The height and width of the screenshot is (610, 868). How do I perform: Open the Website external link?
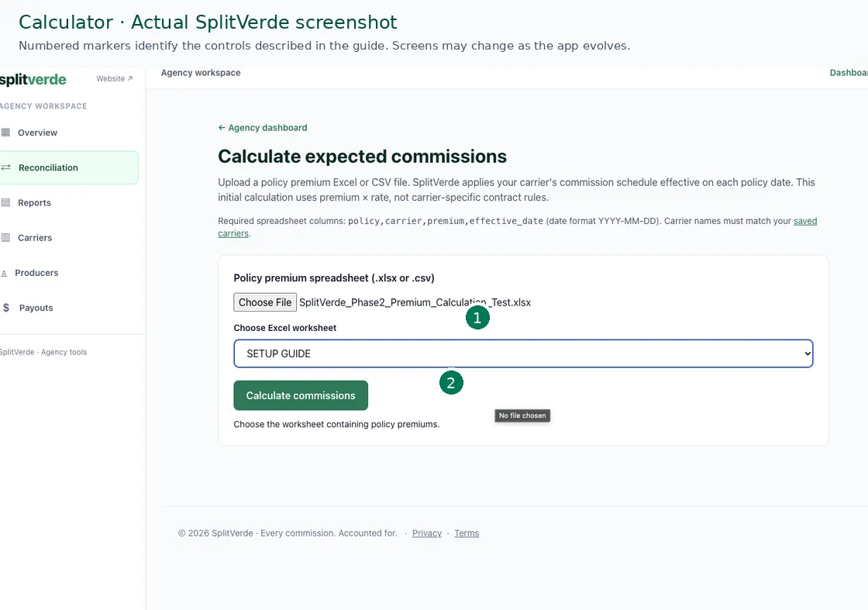pyautogui.click(x=114, y=78)
